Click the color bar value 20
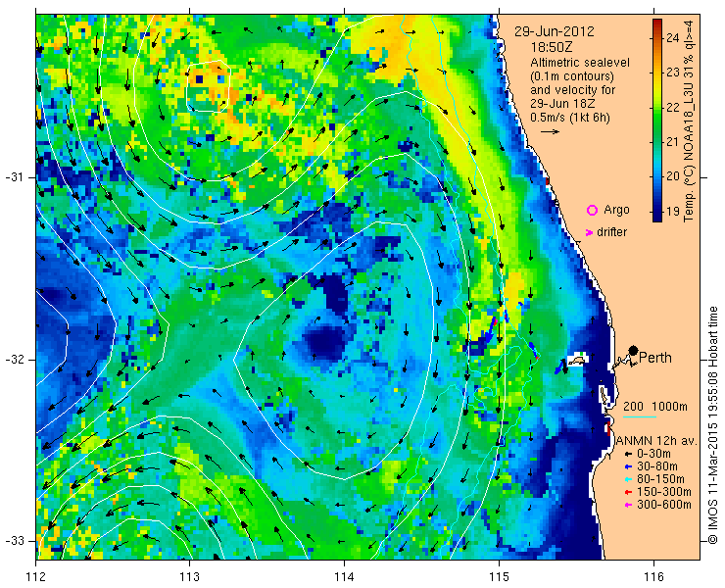725x588 pixels. [x=673, y=176]
